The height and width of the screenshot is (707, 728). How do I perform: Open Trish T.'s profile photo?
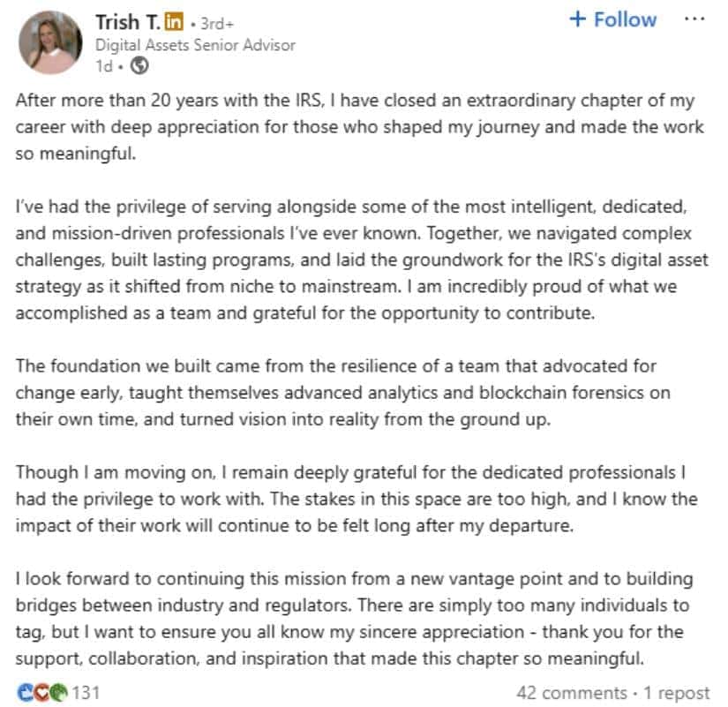pos(50,42)
